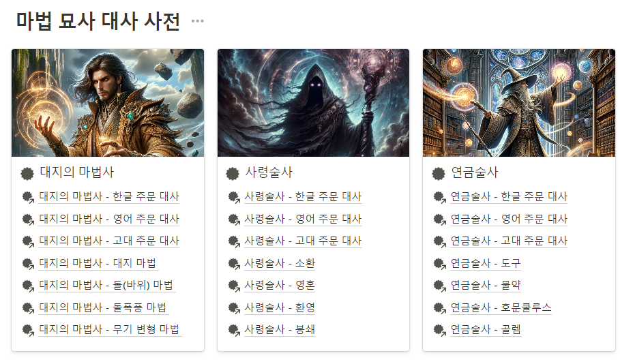The width and height of the screenshot is (620, 364).
Task: Open 연금술사 - 호문쿨루스 page link
Action: (x=501, y=307)
